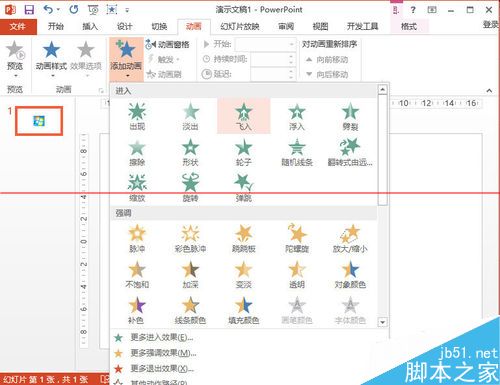Choose the 旋转 (Swivel) entrance animation
Image resolution: width=500 pixels, height=385 pixels.
(190, 188)
